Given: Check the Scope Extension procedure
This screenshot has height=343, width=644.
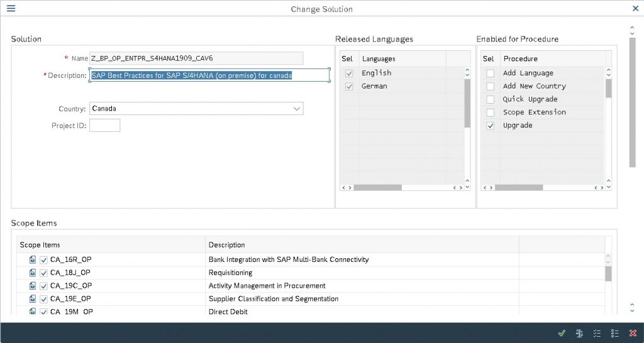Looking at the screenshot, I should click(x=491, y=112).
